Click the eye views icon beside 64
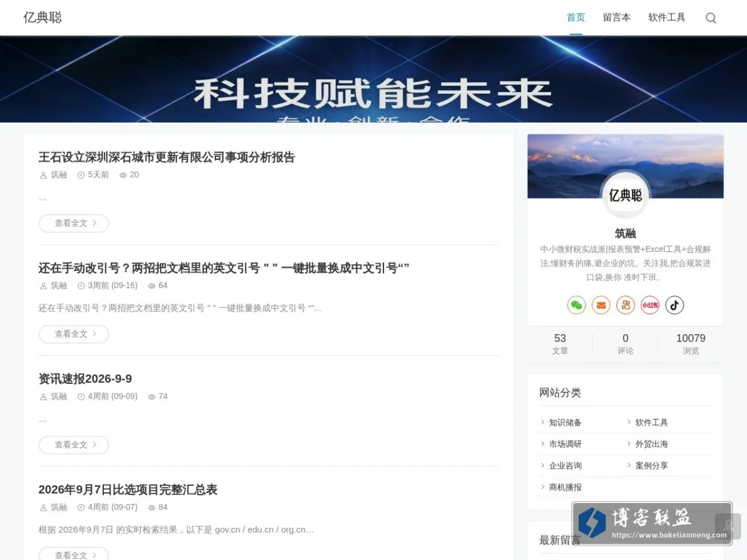The height and width of the screenshot is (560, 747). (x=152, y=286)
